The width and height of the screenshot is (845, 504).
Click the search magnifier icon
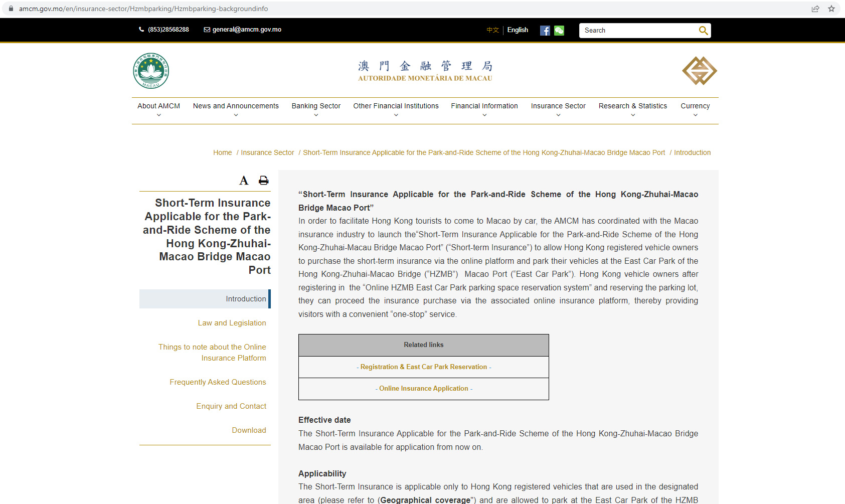click(x=703, y=31)
